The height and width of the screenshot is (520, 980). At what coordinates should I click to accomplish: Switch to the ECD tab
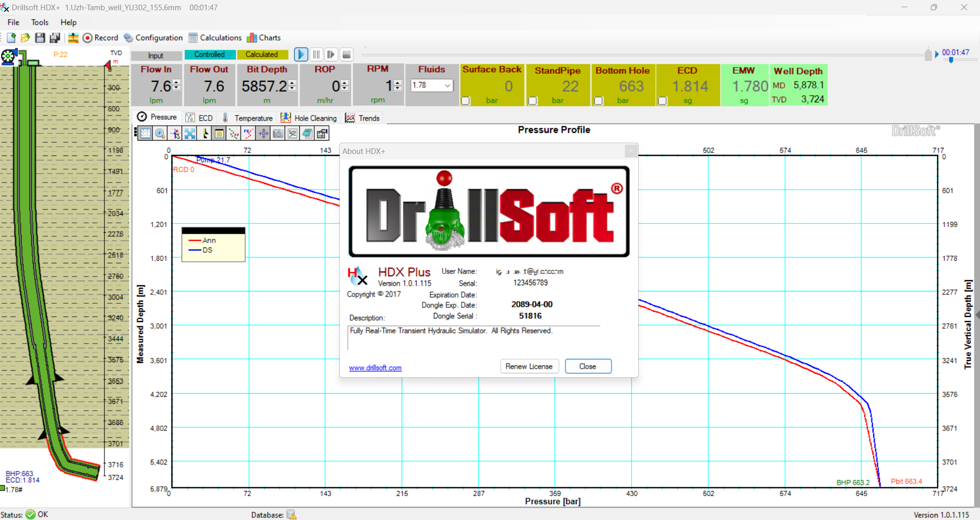[x=200, y=118]
